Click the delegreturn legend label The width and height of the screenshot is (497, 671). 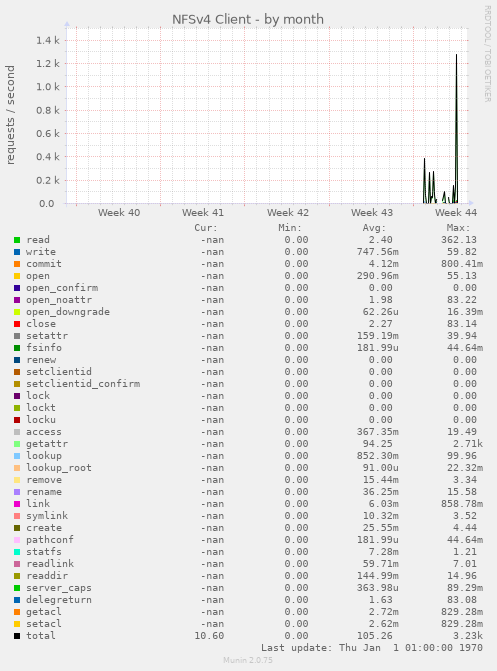pyautogui.click(x=59, y=600)
